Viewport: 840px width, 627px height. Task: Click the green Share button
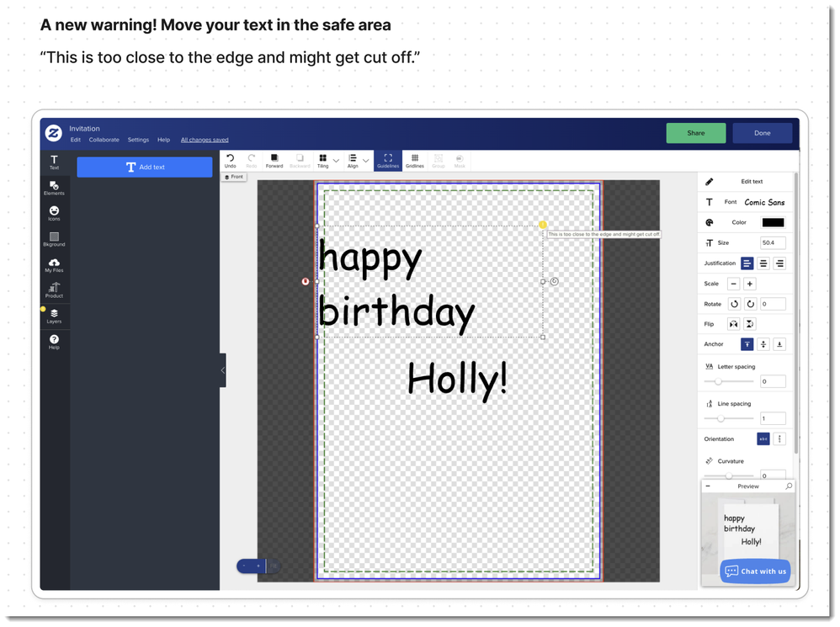(696, 133)
